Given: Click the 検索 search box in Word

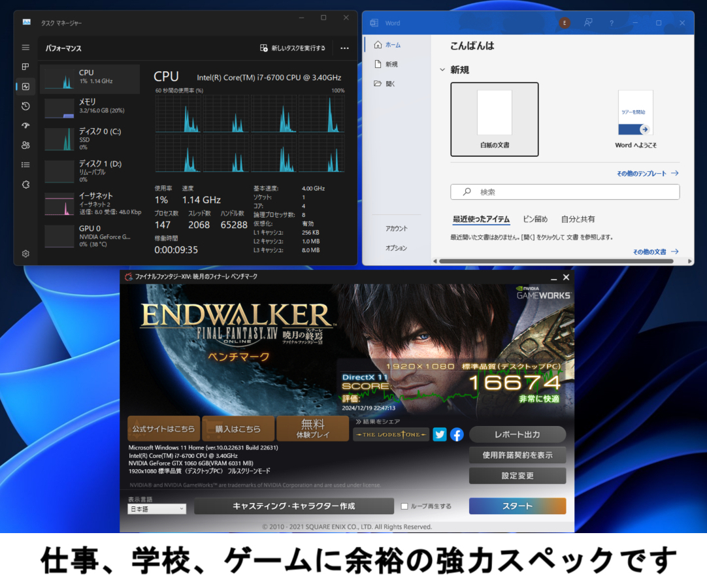Looking at the screenshot, I should tap(565, 192).
